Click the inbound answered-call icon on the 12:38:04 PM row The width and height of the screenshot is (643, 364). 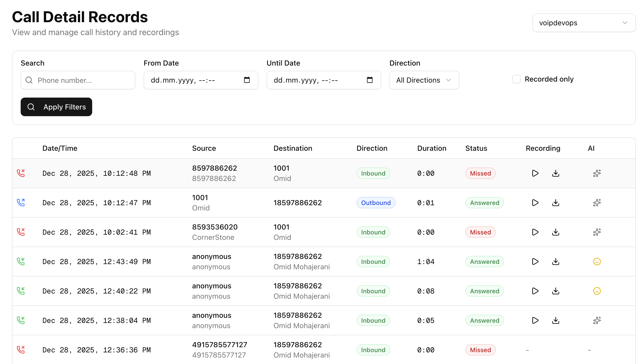21,320
